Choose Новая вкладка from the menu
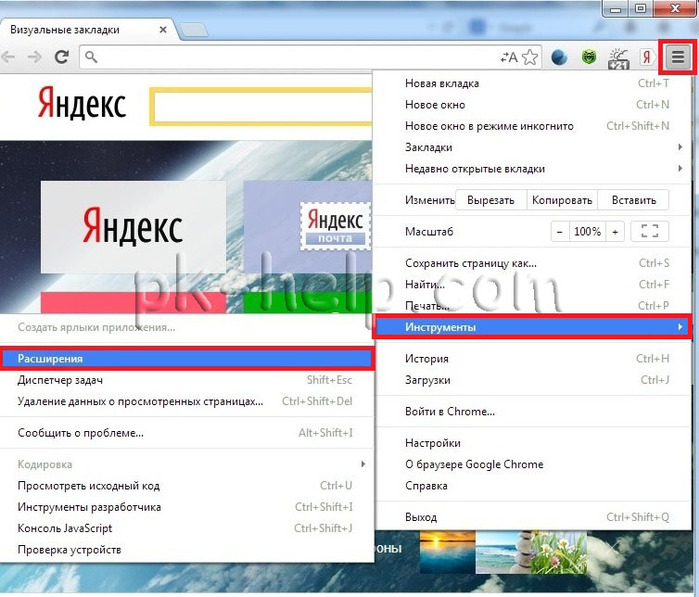 point(533,83)
